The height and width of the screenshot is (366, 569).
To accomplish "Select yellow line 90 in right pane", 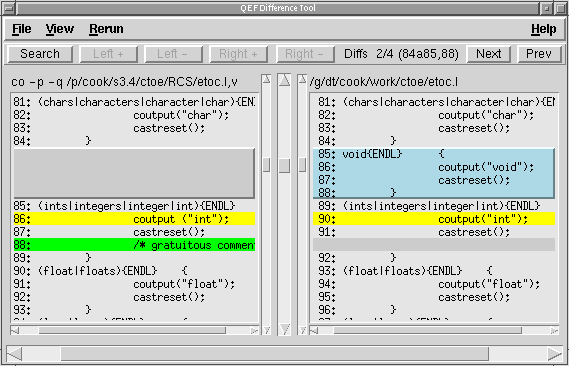I will (x=434, y=219).
